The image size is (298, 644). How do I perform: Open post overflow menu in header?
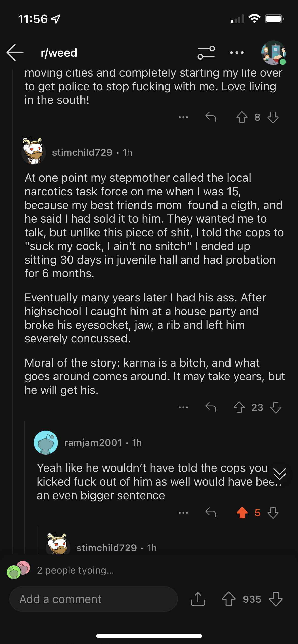click(x=237, y=53)
